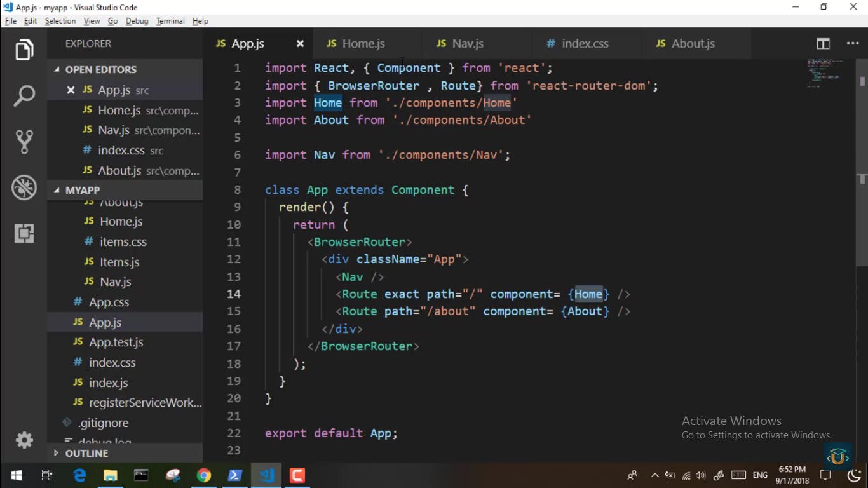Click the code minimap preview
The height and width of the screenshot is (488, 868).
coord(825,73)
